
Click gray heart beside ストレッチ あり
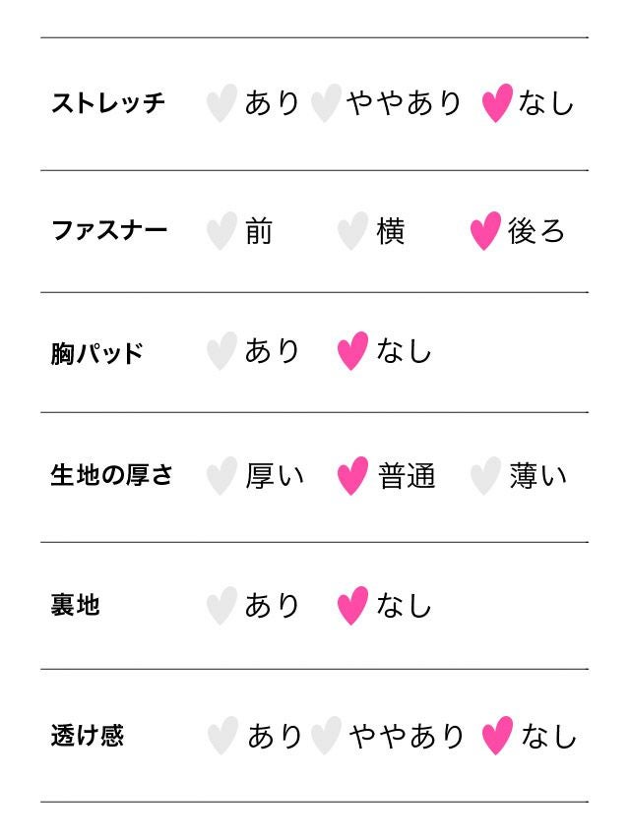[x=221, y=103]
